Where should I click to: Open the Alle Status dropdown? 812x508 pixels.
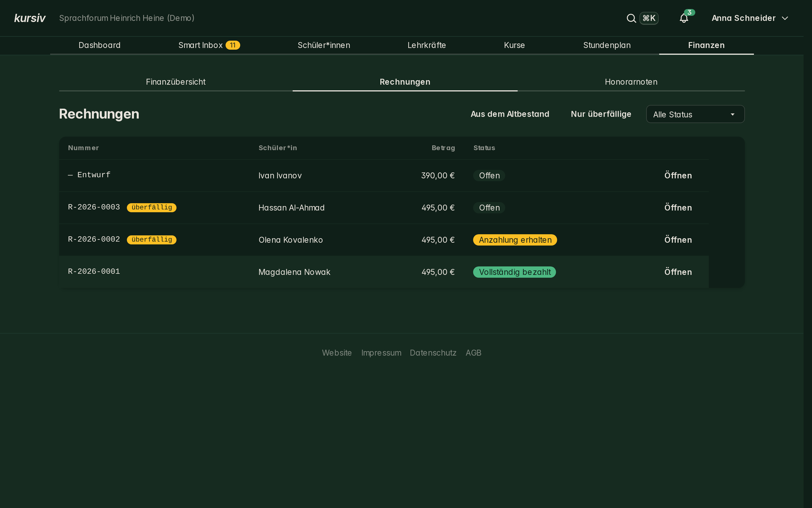click(x=695, y=114)
